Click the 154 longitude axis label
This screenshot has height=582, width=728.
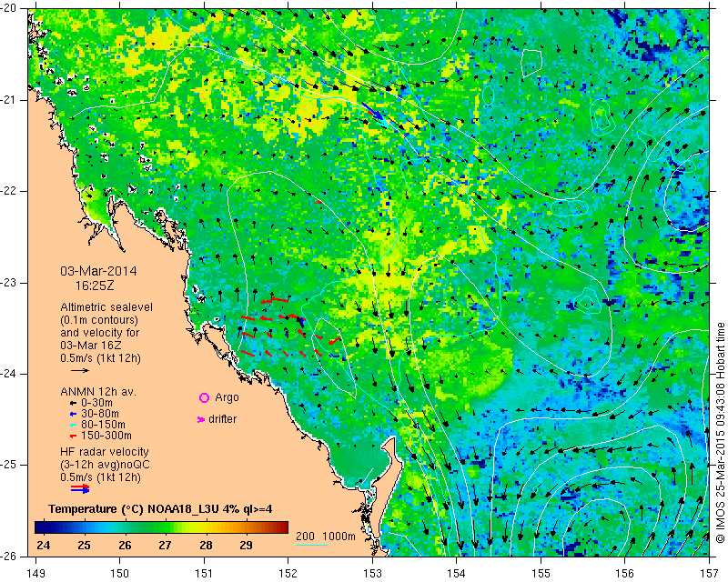coord(457,574)
